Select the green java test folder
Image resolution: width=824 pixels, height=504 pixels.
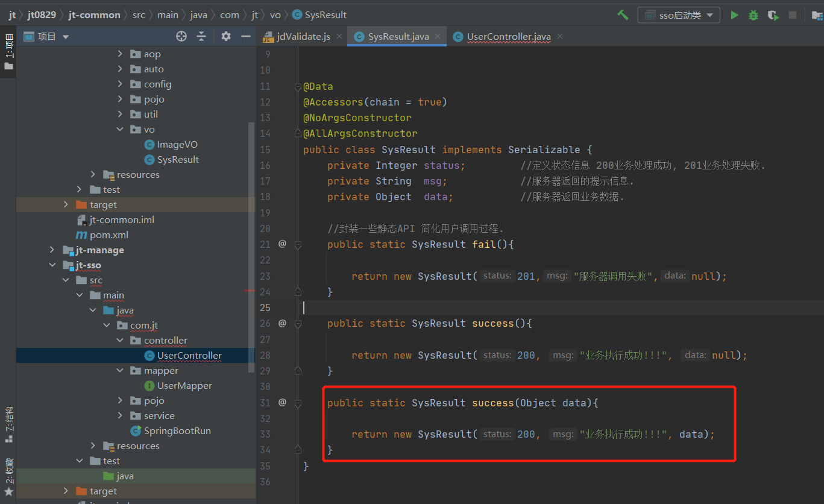point(119,476)
